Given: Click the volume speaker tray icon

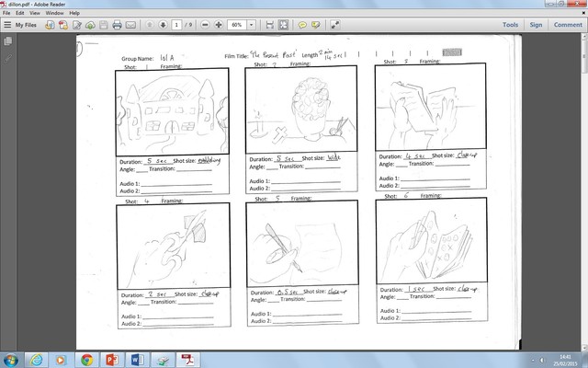Looking at the screenshot, I should tap(542, 361).
